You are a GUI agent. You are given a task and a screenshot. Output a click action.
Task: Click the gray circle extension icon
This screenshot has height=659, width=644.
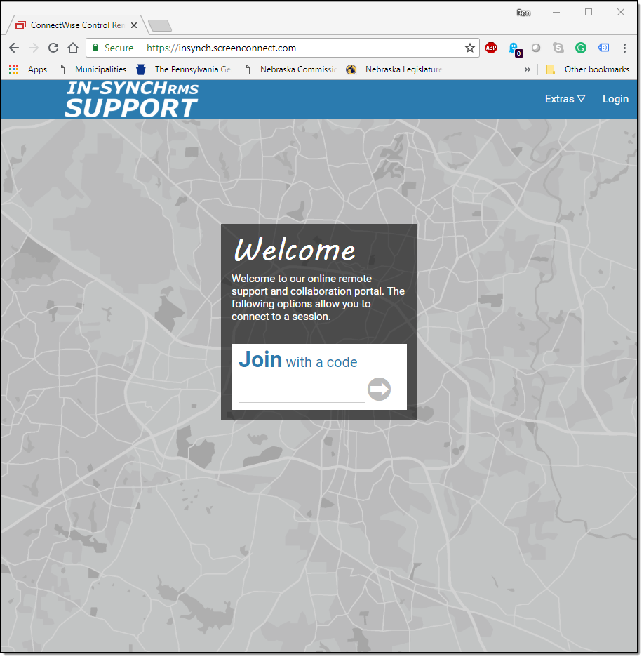(536, 48)
